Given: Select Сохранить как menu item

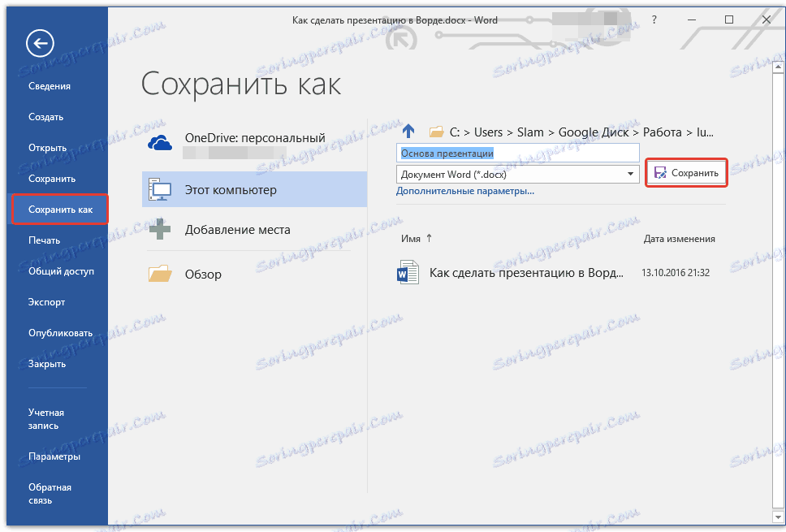Looking at the screenshot, I should point(60,209).
